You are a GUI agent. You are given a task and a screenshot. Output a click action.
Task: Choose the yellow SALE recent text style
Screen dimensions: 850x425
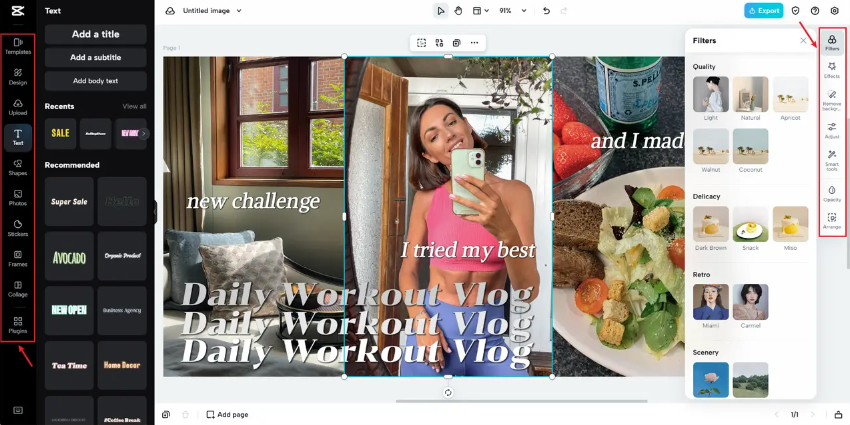(60, 133)
